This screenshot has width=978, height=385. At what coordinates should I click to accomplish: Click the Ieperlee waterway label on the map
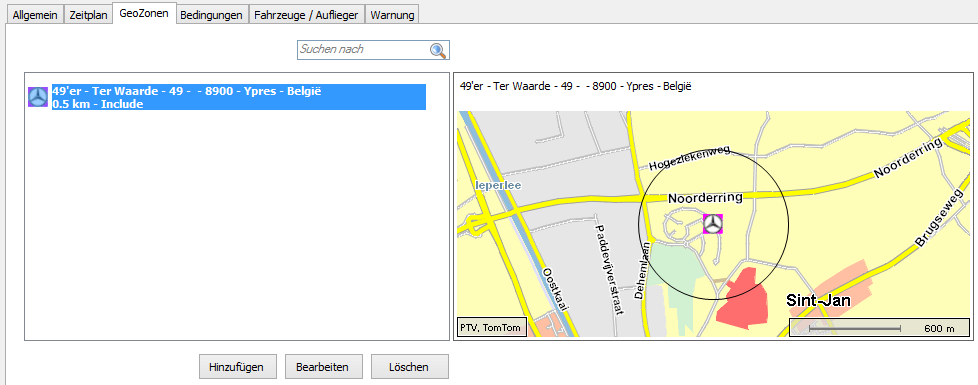click(498, 185)
